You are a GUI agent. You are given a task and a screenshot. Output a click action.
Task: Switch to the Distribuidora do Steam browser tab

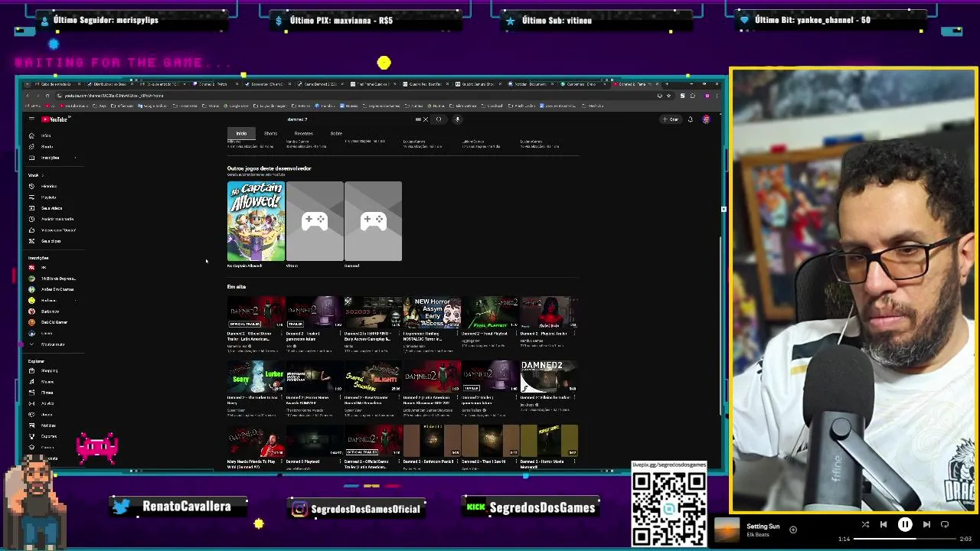click(x=109, y=84)
